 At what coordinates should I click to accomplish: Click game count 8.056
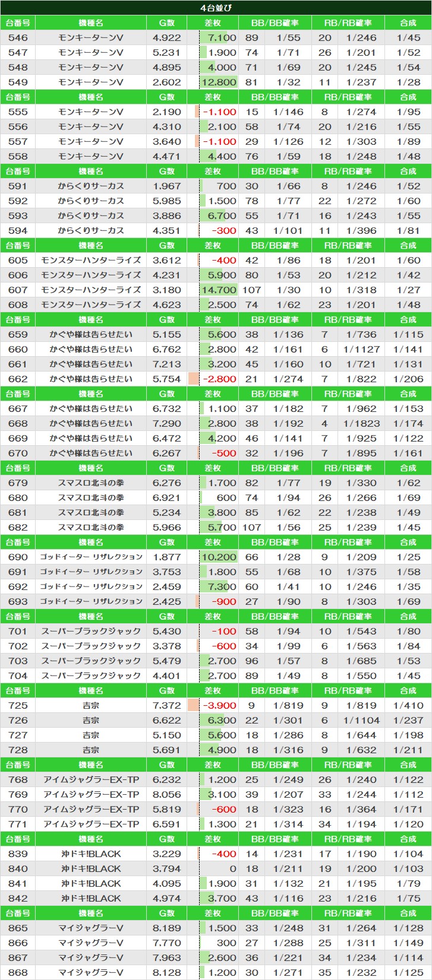tap(166, 794)
